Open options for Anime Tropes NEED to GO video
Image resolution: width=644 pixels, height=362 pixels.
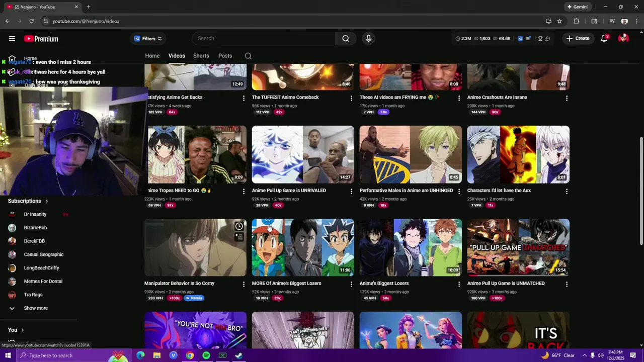tap(244, 191)
